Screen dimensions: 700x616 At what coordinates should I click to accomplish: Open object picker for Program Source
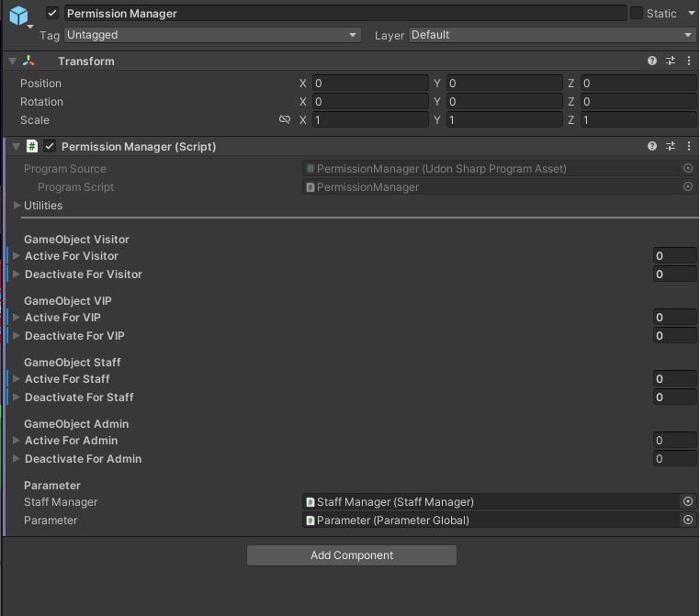688,168
